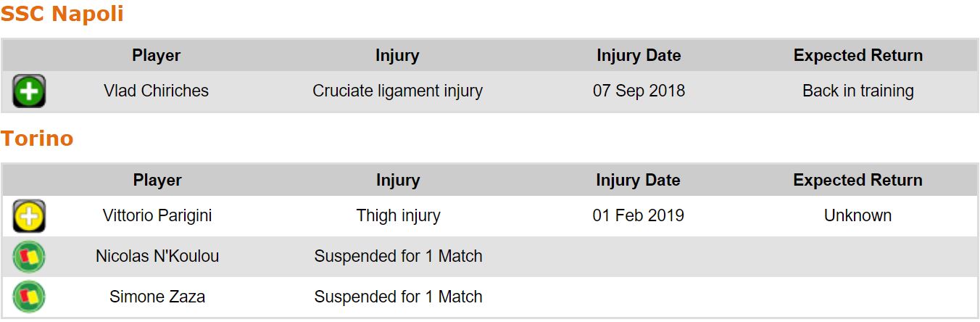980x322 pixels.
Task: Open the Torino team heading
Action: pyautogui.click(x=37, y=139)
